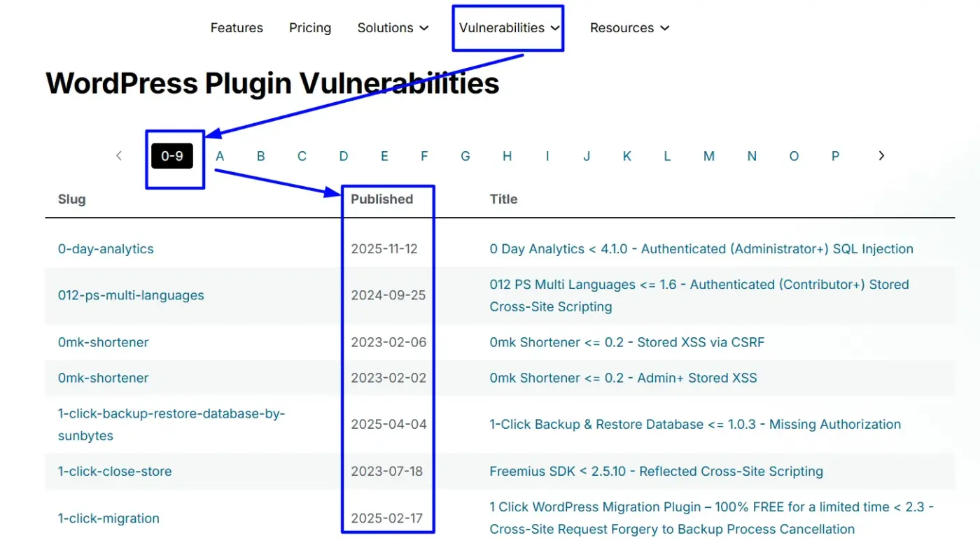Filter plugins by letter P

[835, 156]
